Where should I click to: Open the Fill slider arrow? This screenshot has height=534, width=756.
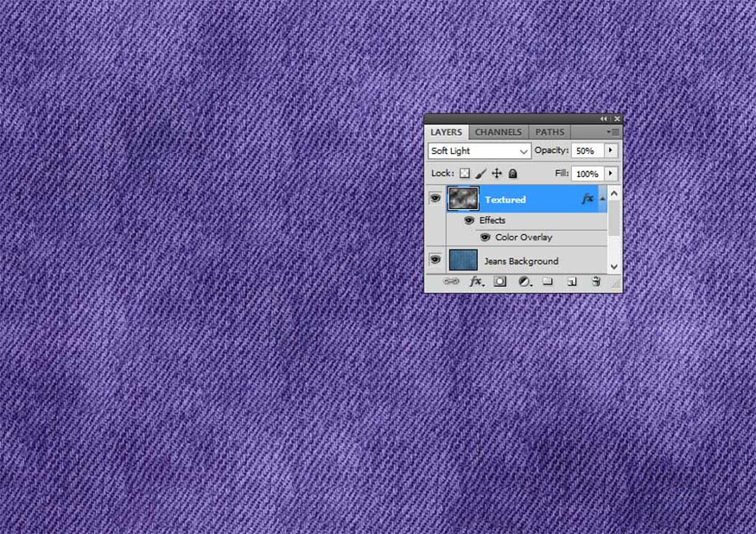pyautogui.click(x=611, y=174)
